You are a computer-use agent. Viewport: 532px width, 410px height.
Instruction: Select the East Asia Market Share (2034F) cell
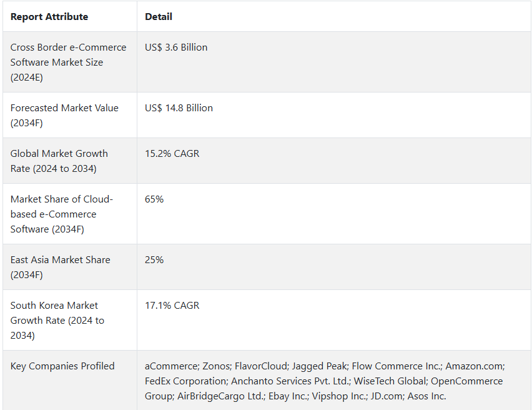click(x=60, y=267)
